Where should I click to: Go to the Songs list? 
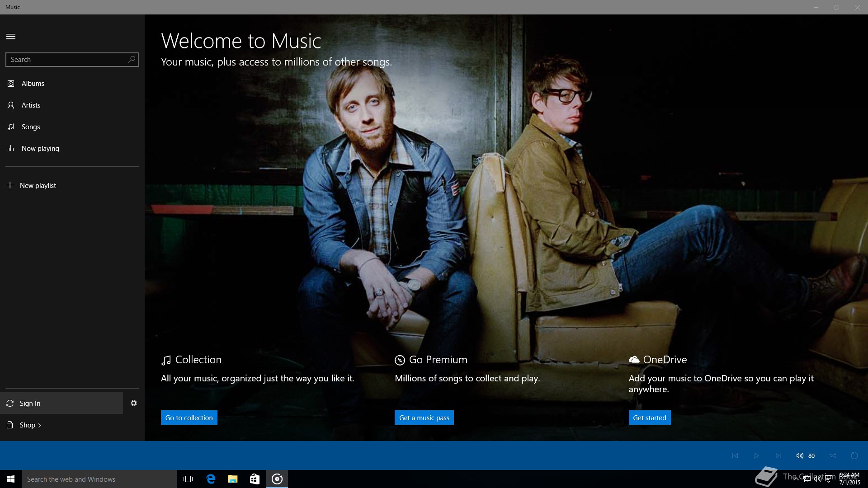click(72, 127)
